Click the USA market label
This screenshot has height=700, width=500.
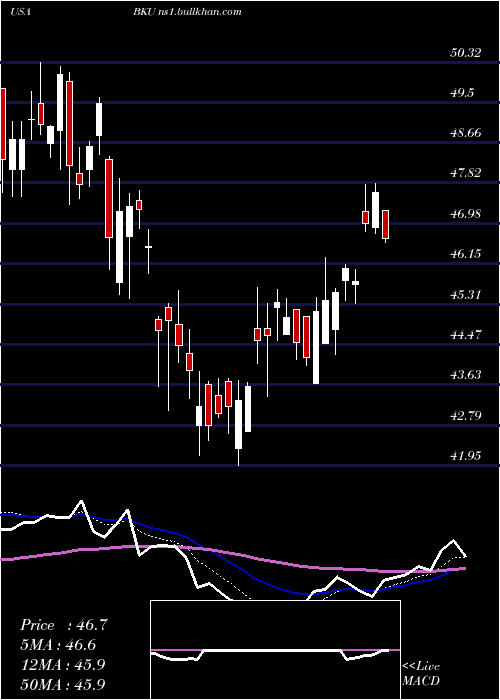20,12
